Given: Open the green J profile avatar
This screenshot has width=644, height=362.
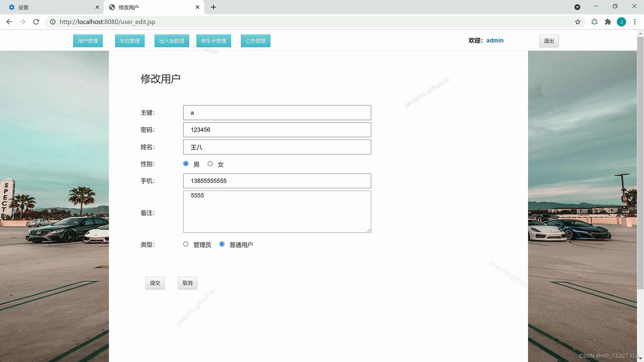Looking at the screenshot, I should click(x=621, y=22).
